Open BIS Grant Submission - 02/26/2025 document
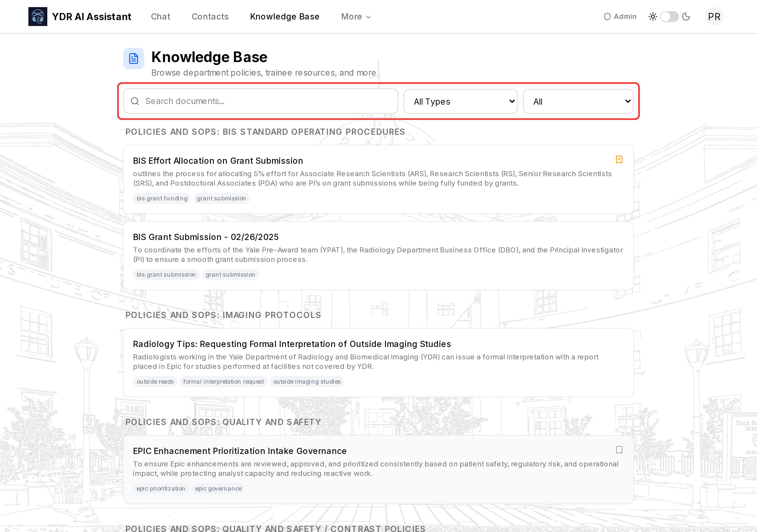Screen dimensions: 757x532 (206, 237)
